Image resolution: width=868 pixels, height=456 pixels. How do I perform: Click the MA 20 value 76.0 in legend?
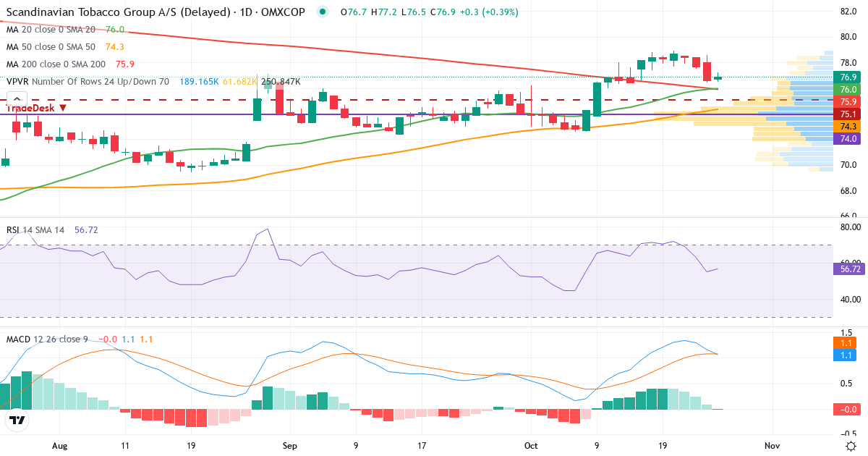tap(115, 30)
